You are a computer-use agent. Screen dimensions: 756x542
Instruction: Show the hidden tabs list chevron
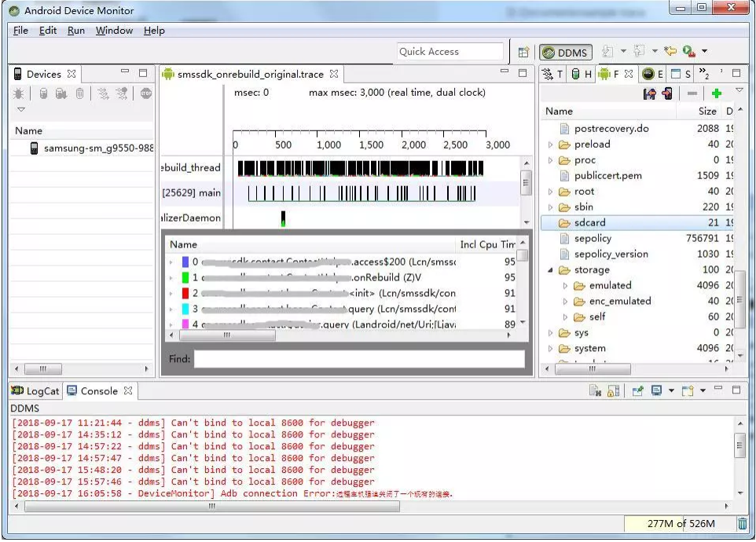point(704,73)
